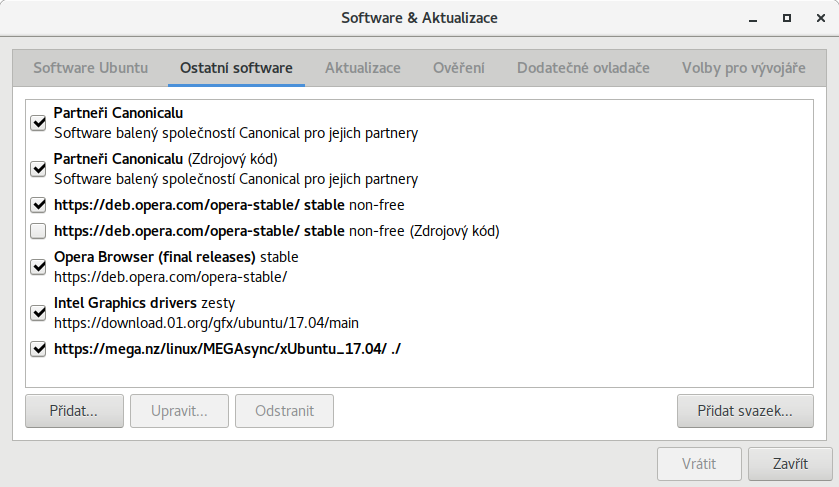Uncheck the mega.nz MEGAsync repository checkbox

pos(39,349)
